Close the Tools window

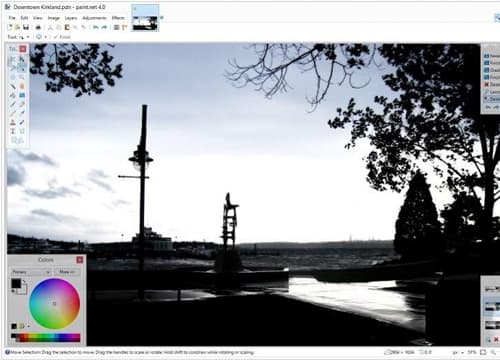coord(23,49)
